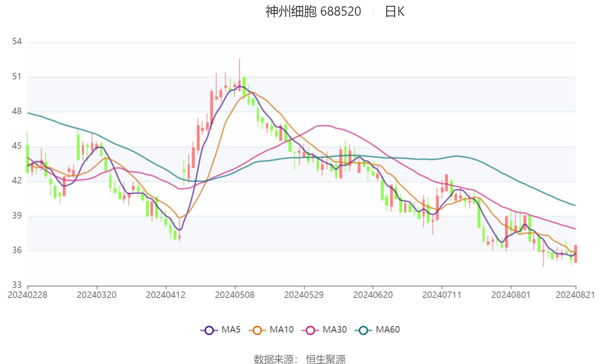Click y-axis value 36
Screen dimensions: 600x364
pyautogui.click(x=17, y=250)
